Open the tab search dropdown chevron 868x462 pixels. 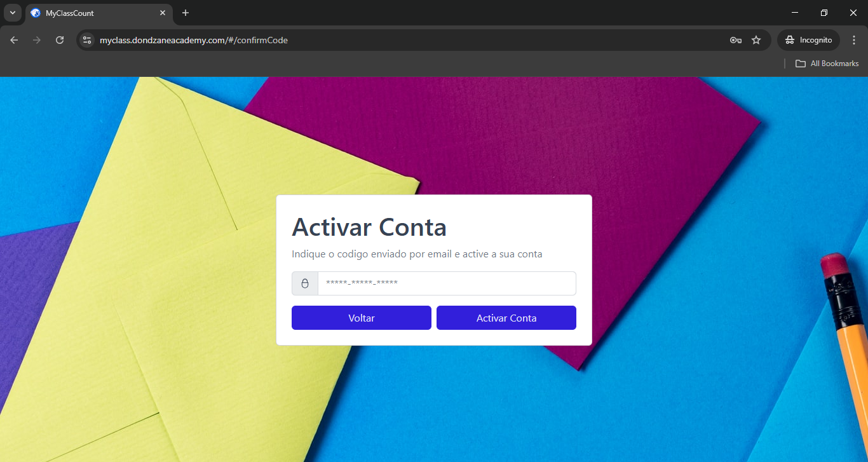click(x=12, y=13)
